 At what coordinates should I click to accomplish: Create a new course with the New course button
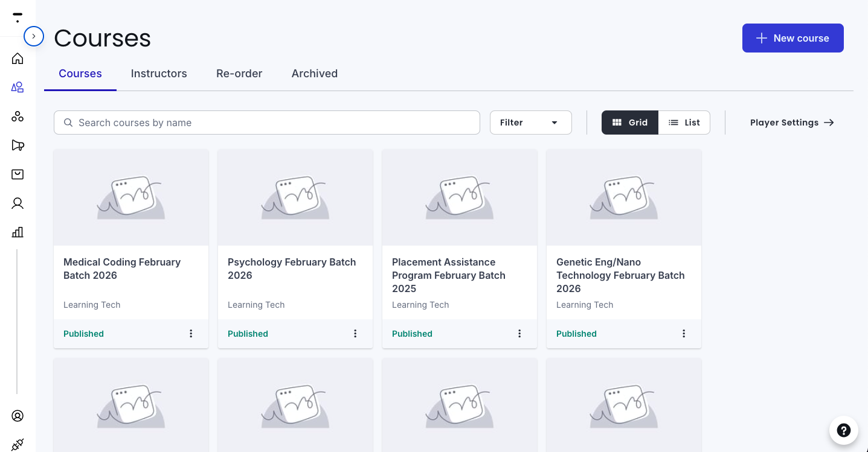click(792, 37)
